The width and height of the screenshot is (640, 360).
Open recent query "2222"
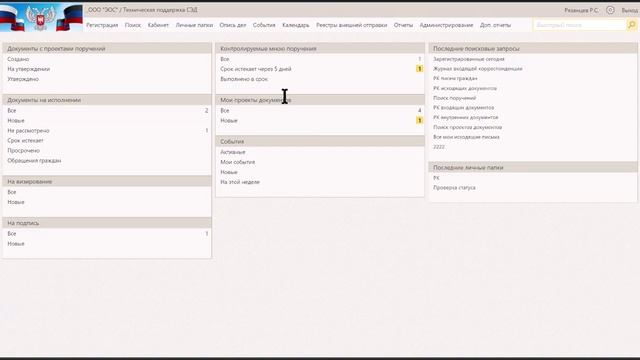[x=439, y=147]
